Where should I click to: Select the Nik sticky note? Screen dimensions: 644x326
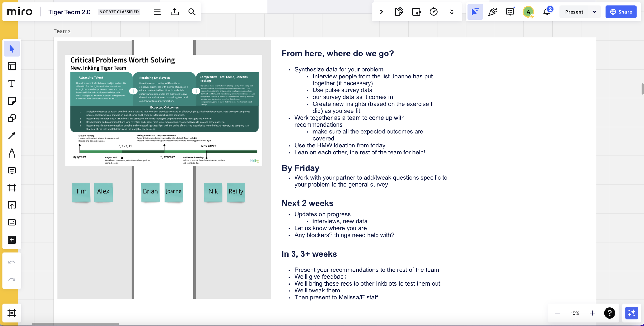coord(213,192)
